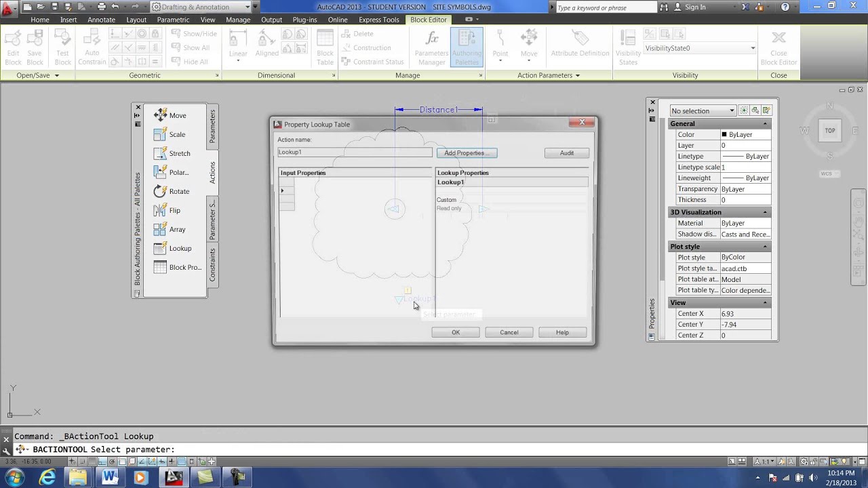The width and height of the screenshot is (868, 488).
Task: Toggle auto-hide on the Properties palette
Action: (x=652, y=110)
